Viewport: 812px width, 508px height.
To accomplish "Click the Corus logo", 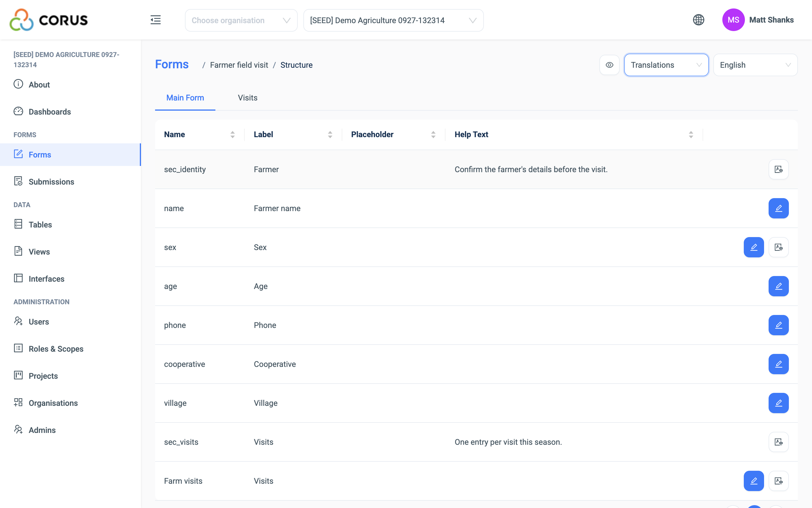I will (49, 20).
